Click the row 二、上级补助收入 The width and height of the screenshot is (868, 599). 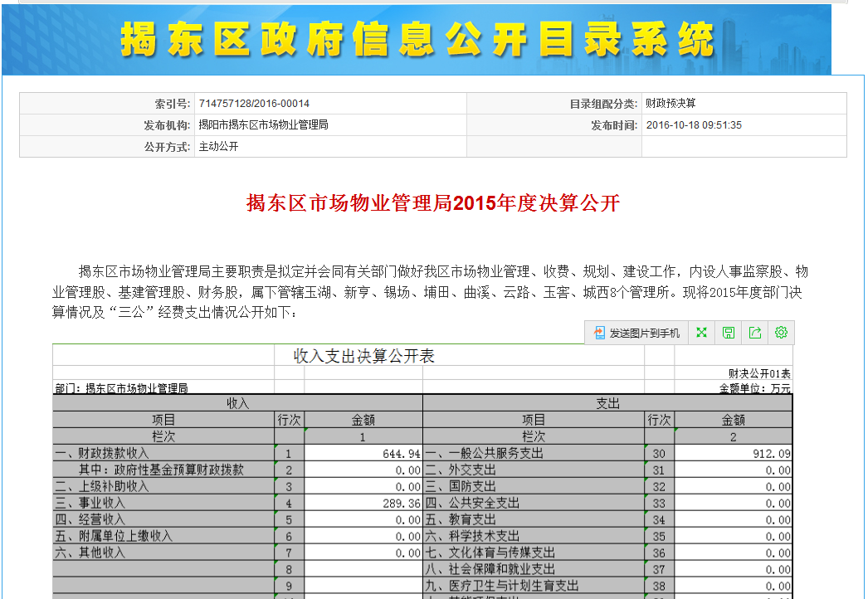click(102, 487)
